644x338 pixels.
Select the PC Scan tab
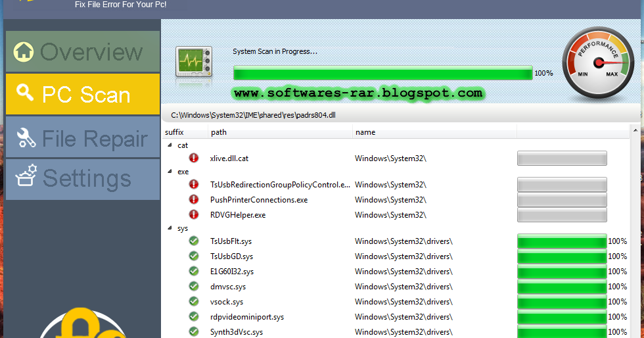[x=83, y=94]
